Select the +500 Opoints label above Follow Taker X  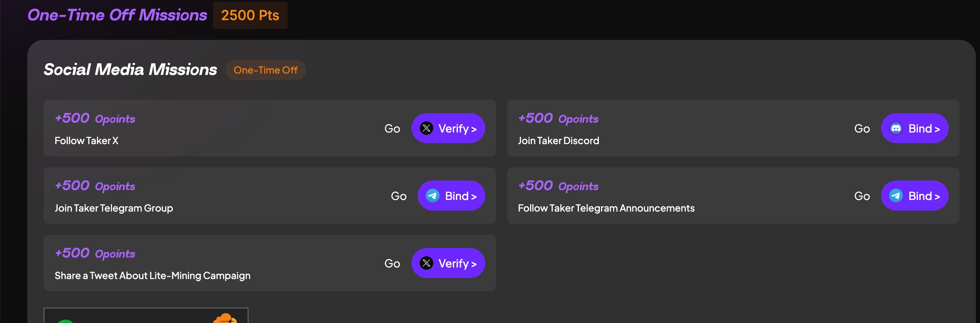tap(95, 118)
